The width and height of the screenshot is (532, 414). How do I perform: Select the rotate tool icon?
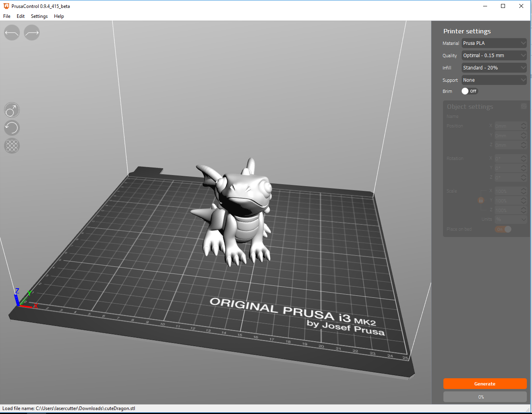point(12,128)
